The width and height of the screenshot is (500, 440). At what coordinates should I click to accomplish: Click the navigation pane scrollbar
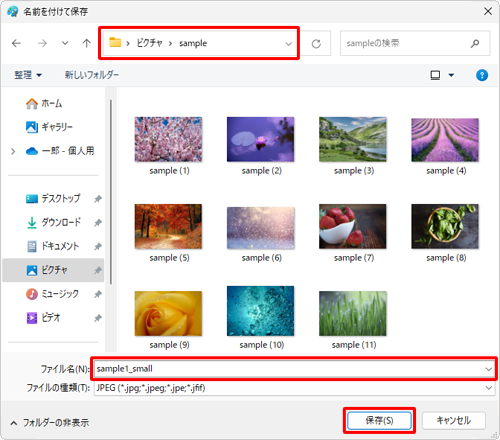click(x=111, y=192)
